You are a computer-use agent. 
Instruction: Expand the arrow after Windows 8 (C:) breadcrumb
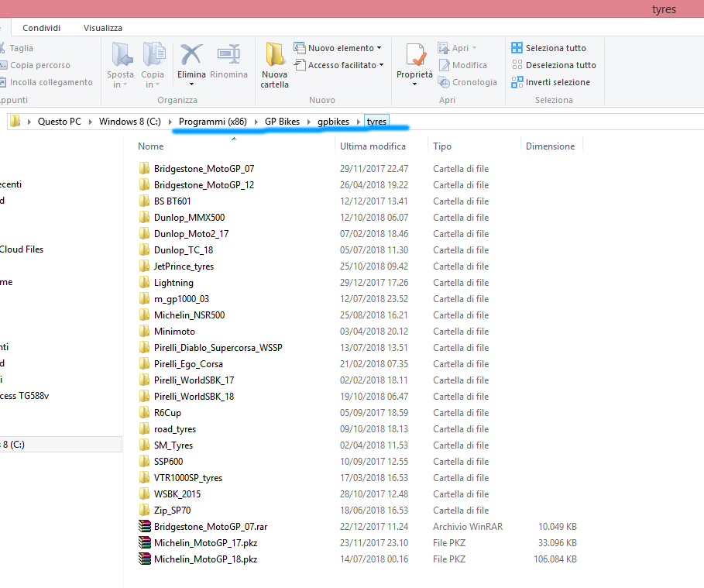coord(170,122)
